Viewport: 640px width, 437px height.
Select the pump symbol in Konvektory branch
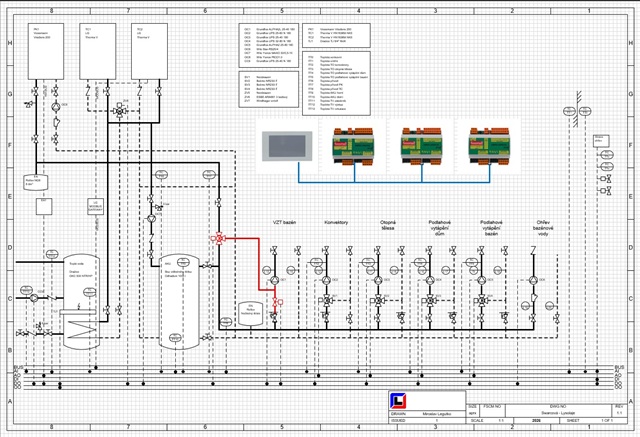click(x=326, y=280)
